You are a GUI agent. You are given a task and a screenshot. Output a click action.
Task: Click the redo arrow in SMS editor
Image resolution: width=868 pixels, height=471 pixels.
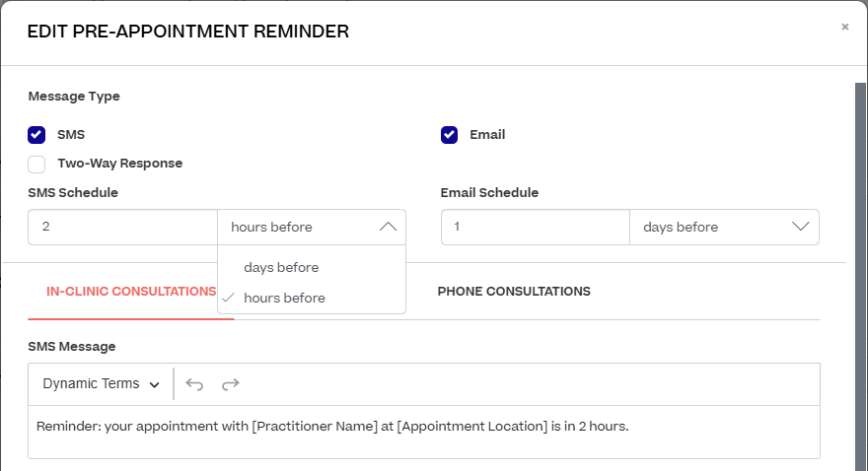231,384
